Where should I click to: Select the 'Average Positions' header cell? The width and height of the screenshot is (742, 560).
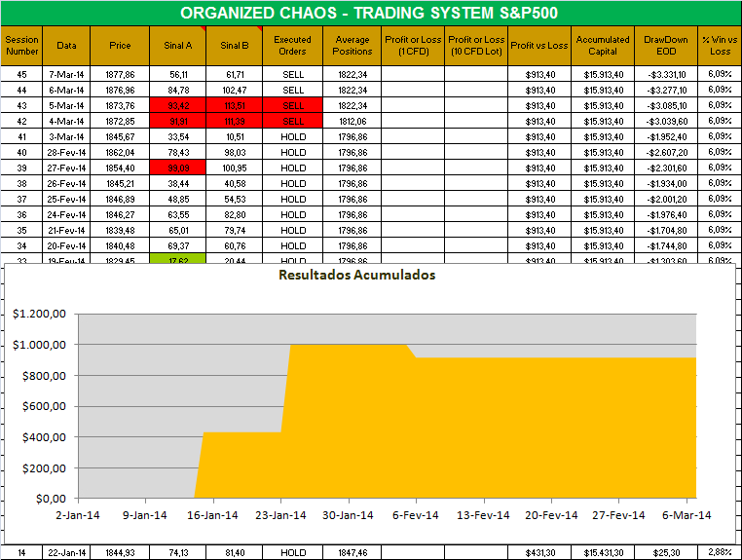coord(352,46)
